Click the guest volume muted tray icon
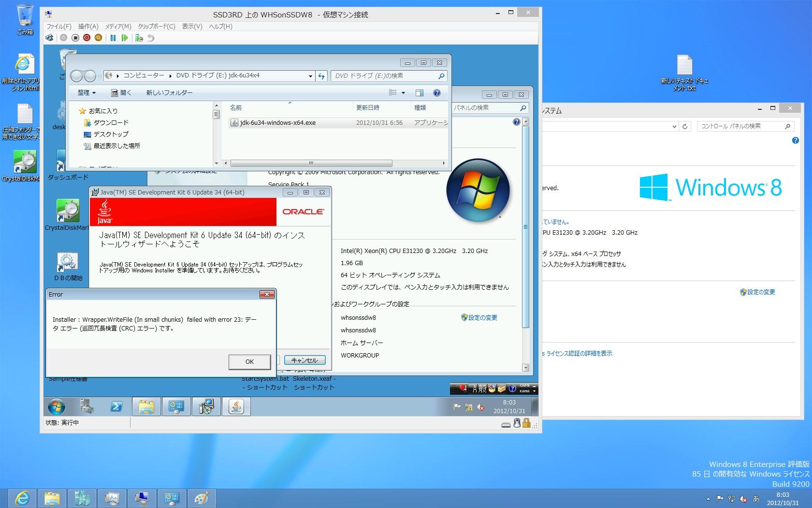Screen dimensions: 812x508 click(x=480, y=407)
